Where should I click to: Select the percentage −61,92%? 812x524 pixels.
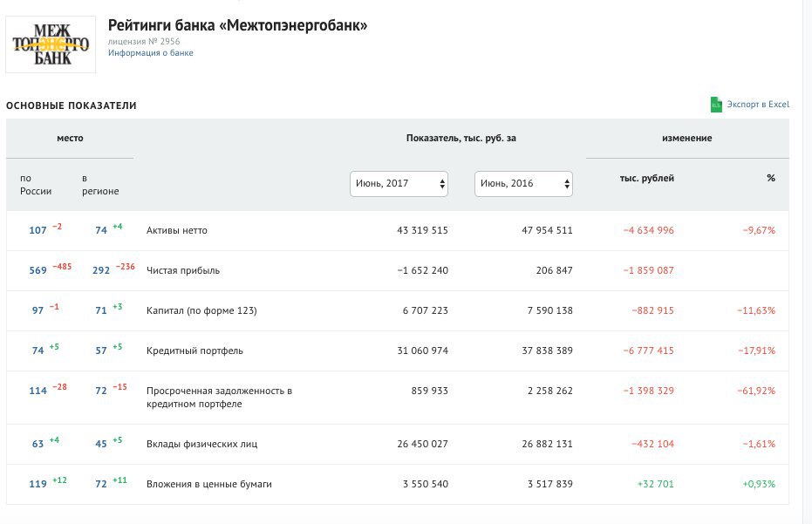pyautogui.click(x=756, y=391)
